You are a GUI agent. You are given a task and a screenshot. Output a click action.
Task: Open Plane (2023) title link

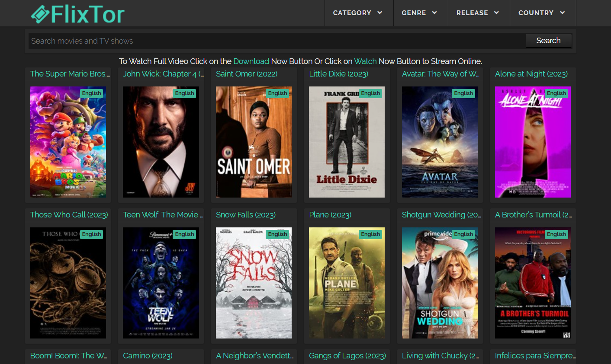330,215
